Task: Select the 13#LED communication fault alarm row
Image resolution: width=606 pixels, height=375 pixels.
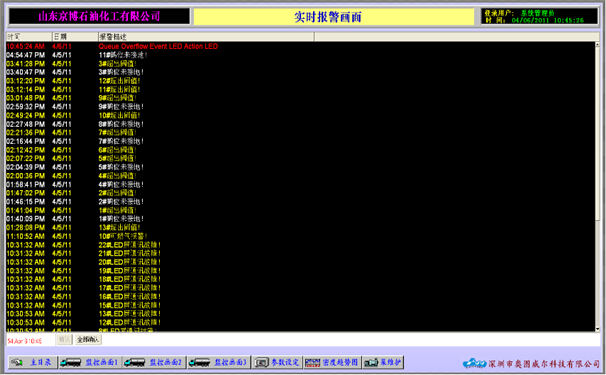Action: (x=300, y=314)
